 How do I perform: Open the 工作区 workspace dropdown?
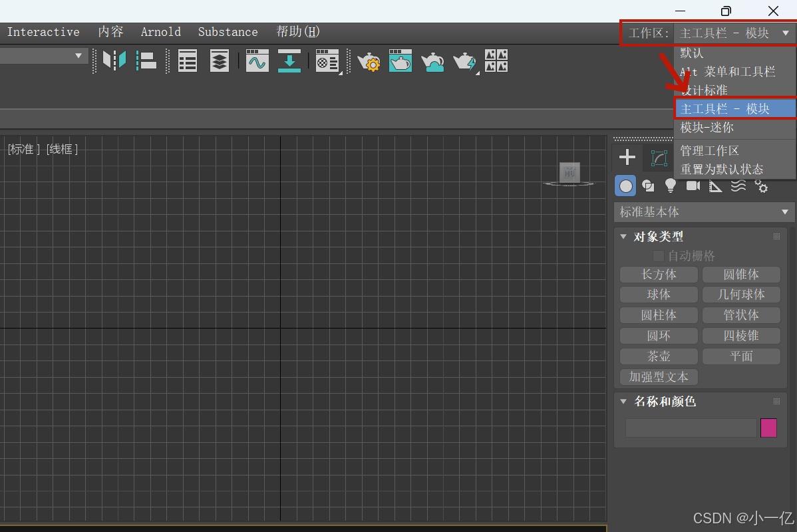coord(734,33)
